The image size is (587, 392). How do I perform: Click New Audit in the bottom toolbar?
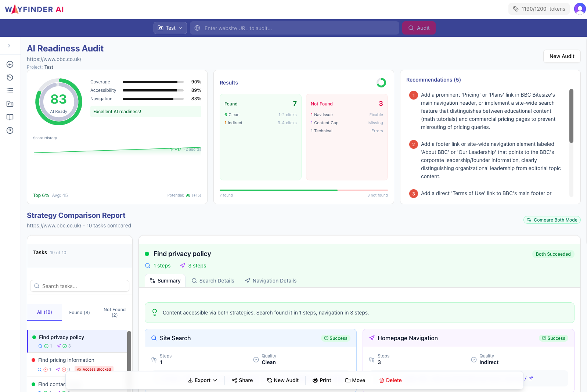point(282,380)
